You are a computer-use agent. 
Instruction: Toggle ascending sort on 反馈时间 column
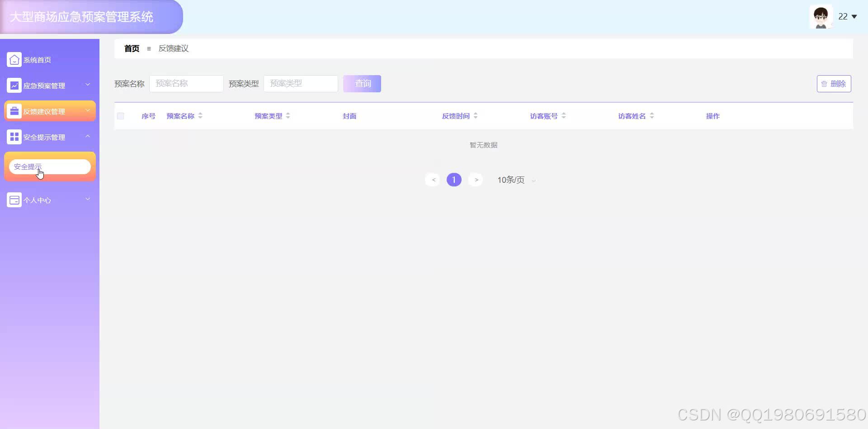476,114
